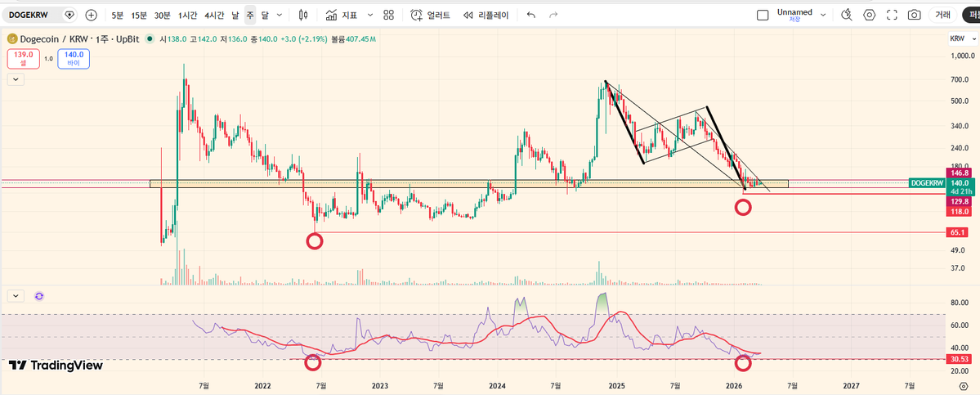Select the 30분 interval
Viewport: 980px width, 395px height.
[163, 15]
